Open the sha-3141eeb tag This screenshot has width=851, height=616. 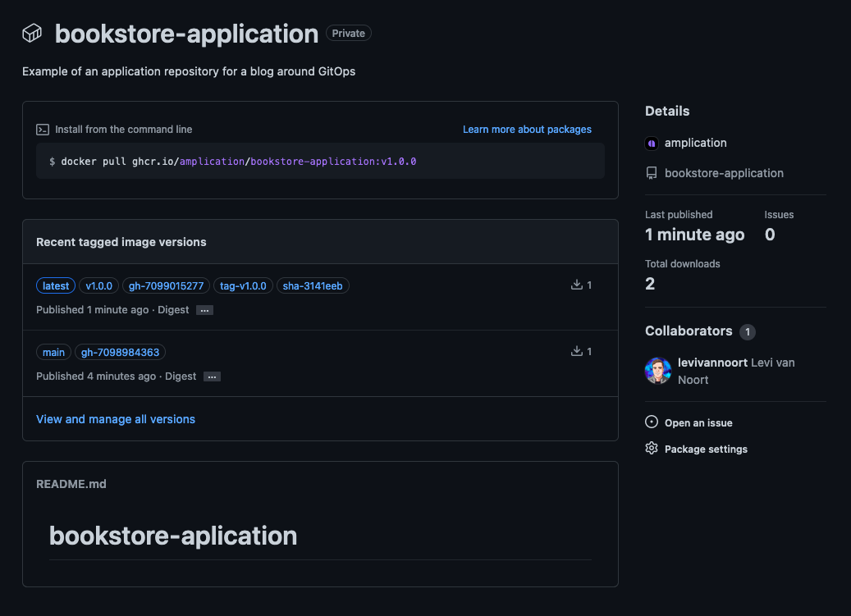click(x=313, y=285)
